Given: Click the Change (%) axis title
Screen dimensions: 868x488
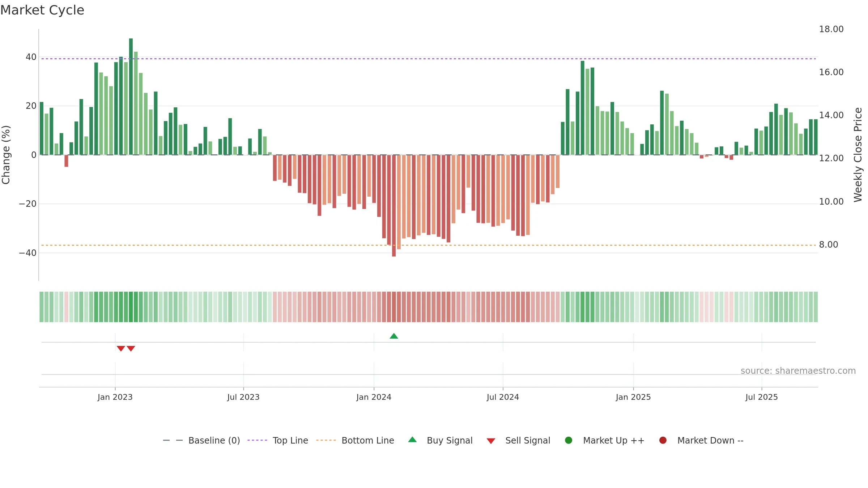Looking at the screenshot, I should coord(6,155).
